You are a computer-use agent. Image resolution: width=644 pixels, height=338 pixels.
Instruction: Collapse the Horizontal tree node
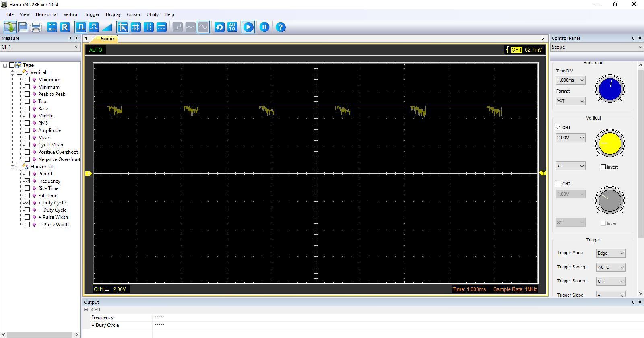[12, 167]
